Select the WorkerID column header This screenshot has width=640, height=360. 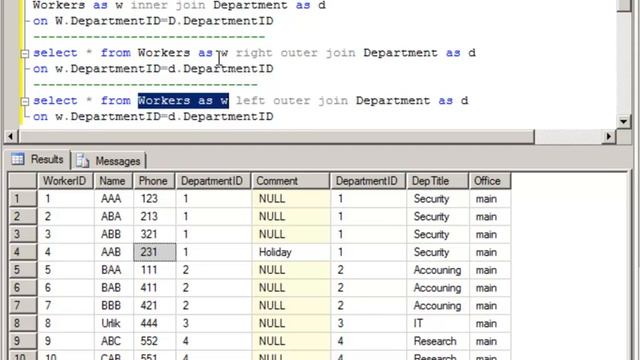point(65,181)
